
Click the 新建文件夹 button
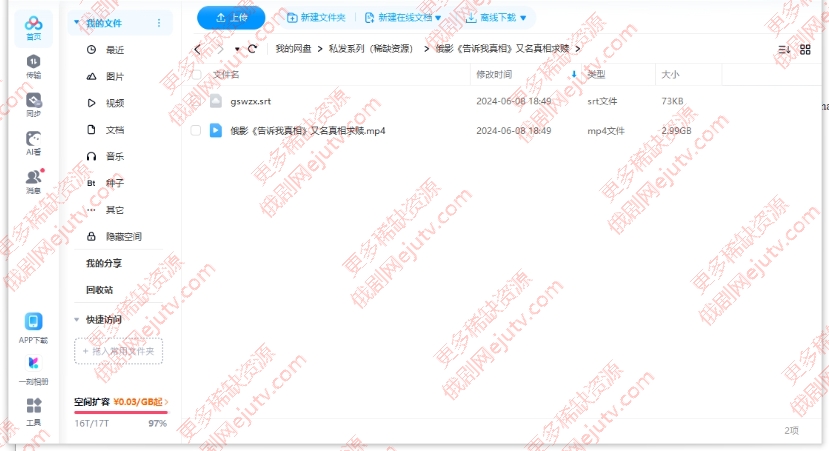(x=316, y=18)
